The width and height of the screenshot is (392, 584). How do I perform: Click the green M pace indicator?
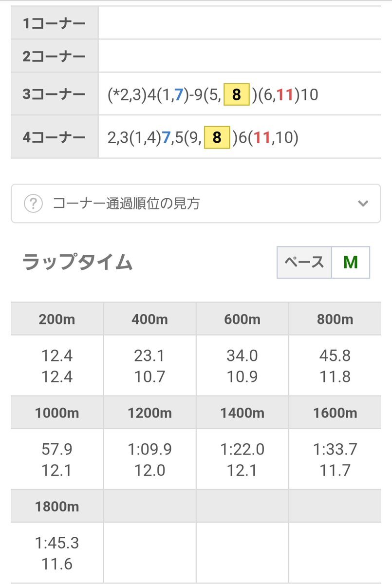[350, 262]
